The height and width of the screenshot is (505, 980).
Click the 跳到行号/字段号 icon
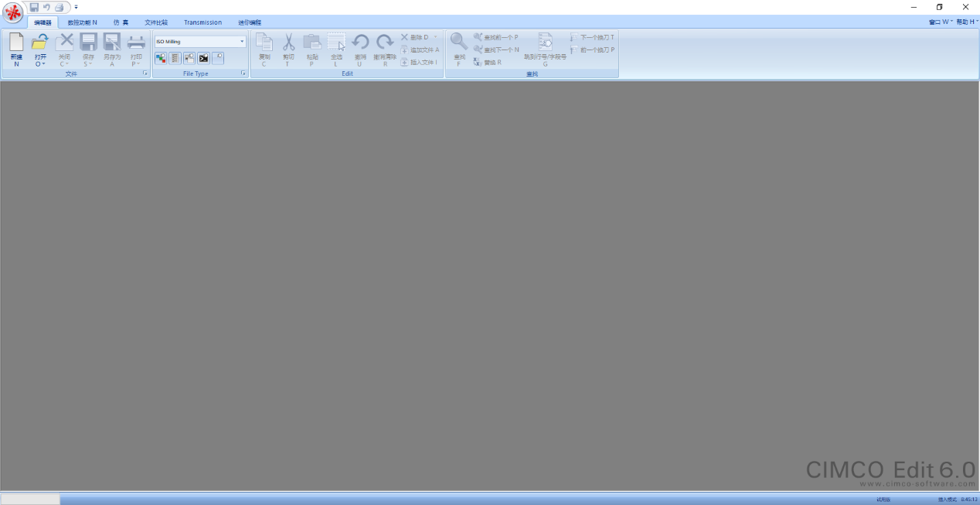(545, 43)
